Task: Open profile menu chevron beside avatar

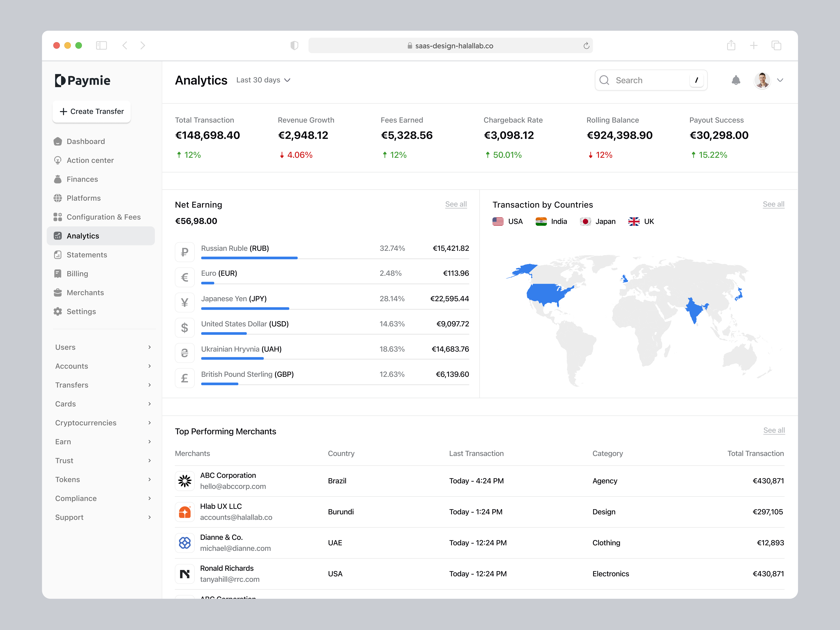Action: pos(780,80)
